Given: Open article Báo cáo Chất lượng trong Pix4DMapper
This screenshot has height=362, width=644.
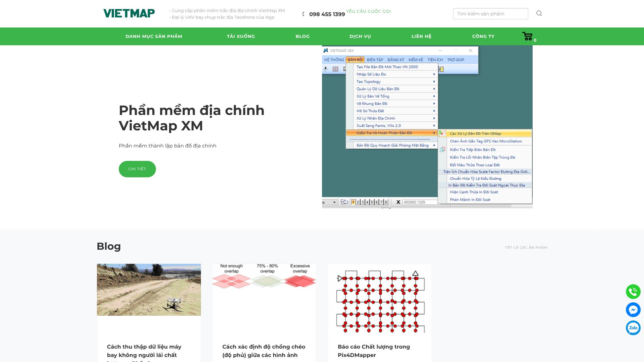Looking at the screenshot, I should click(374, 351).
